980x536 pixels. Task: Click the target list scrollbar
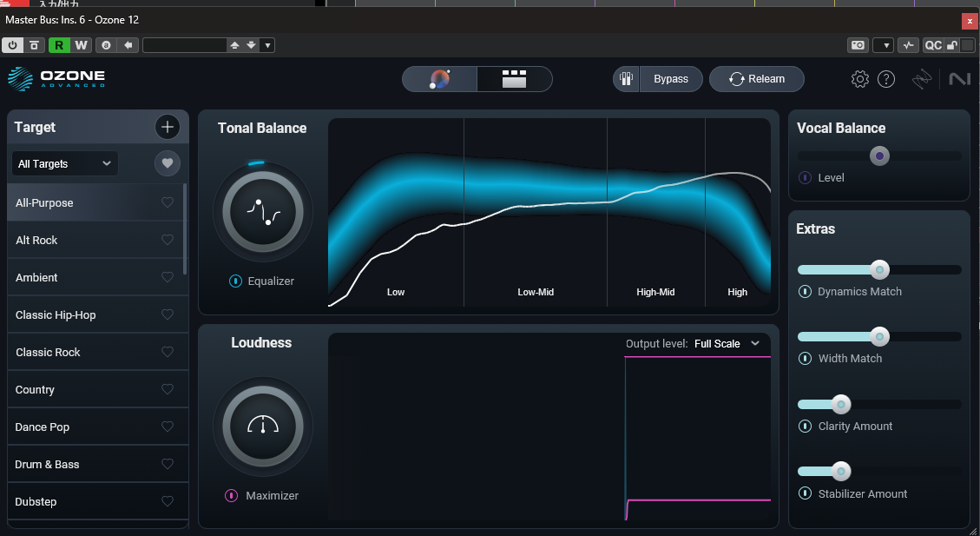click(x=185, y=229)
